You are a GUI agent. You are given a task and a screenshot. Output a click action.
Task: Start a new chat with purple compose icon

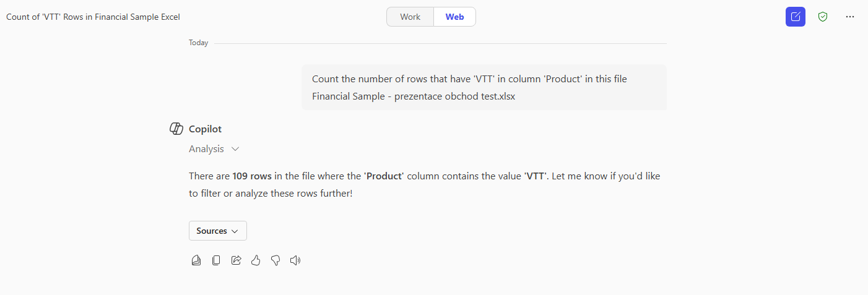point(796,17)
